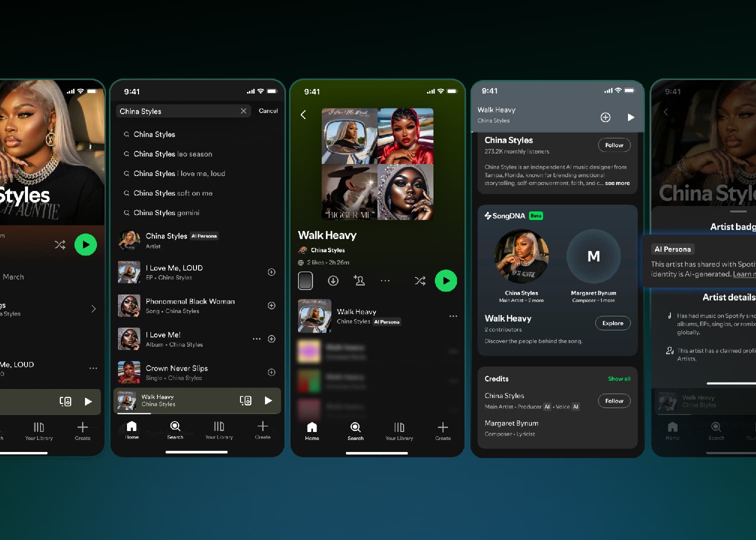This screenshot has width=756, height=540.
Task: Cancel the search in second phone
Action: (x=268, y=111)
